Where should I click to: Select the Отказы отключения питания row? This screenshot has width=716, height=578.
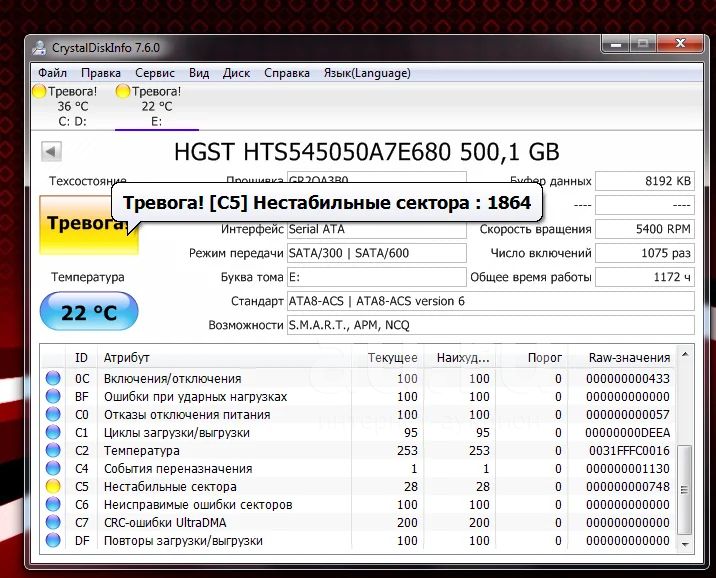(358, 415)
